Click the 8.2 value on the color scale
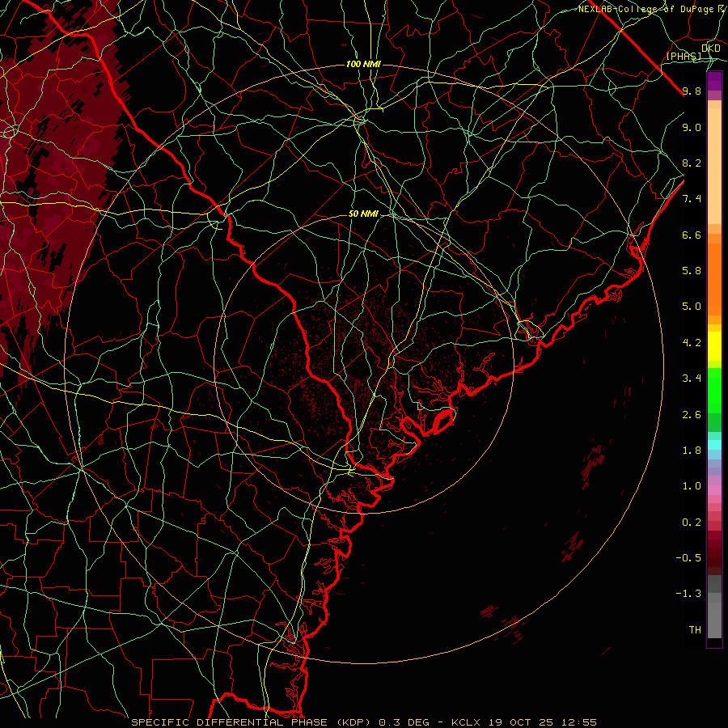Screen dimensions: 728x728 point(692,163)
